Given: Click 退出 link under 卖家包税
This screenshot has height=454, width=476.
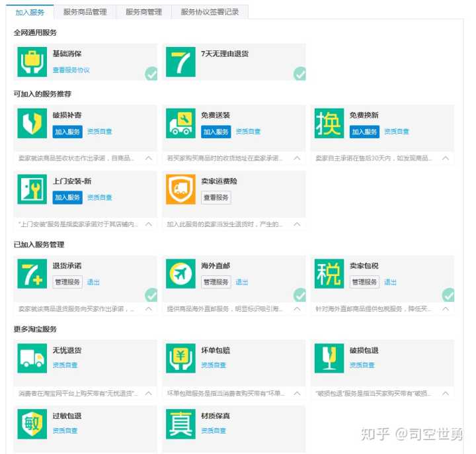Looking at the screenshot, I should coord(391,282).
